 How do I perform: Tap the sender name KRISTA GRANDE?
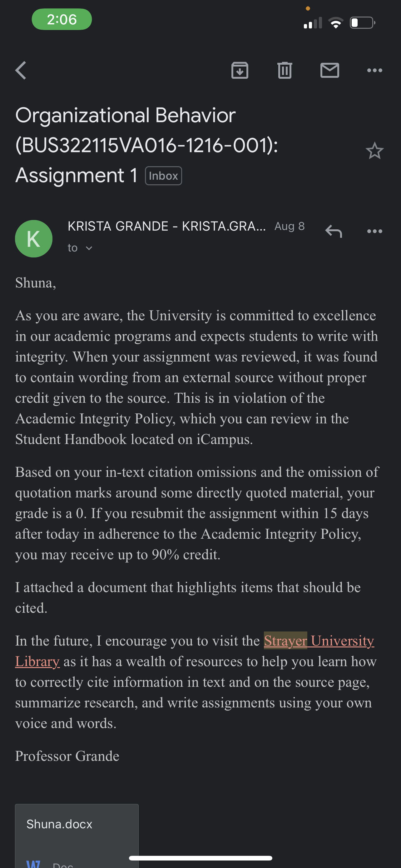tap(118, 226)
